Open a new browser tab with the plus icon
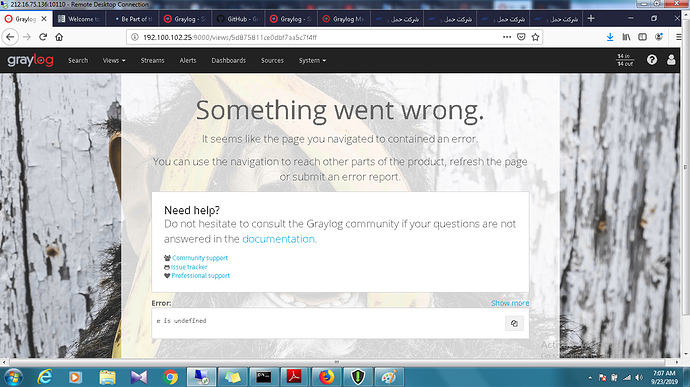The image size is (690, 387). tap(591, 18)
